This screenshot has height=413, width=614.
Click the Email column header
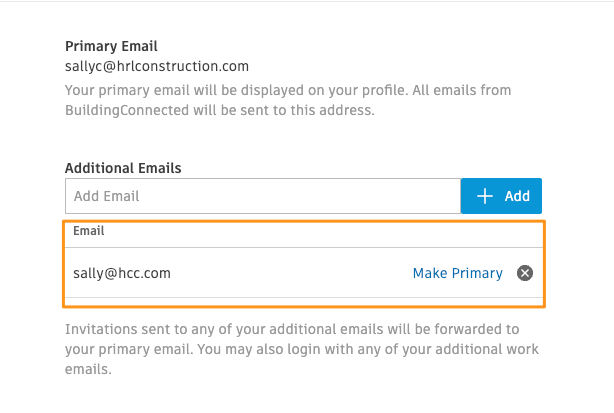point(88,231)
